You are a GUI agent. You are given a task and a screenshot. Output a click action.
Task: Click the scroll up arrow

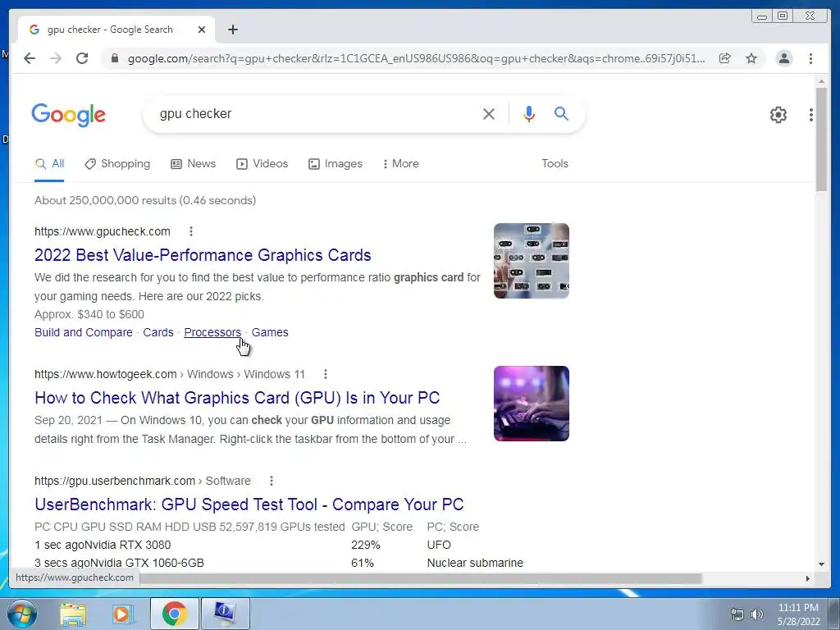click(820, 81)
